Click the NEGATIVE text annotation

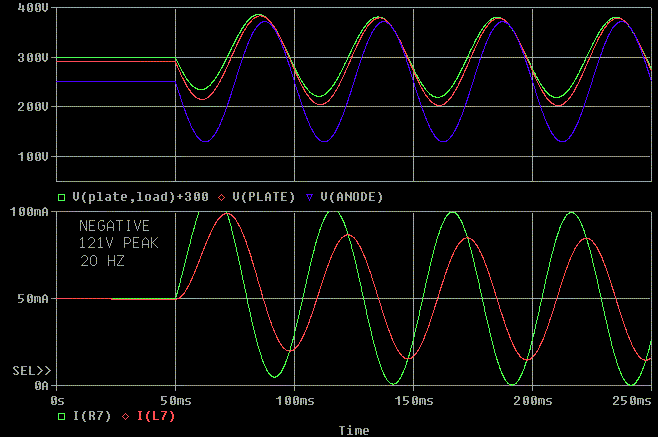pyautogui.click(x=114, y=226)
